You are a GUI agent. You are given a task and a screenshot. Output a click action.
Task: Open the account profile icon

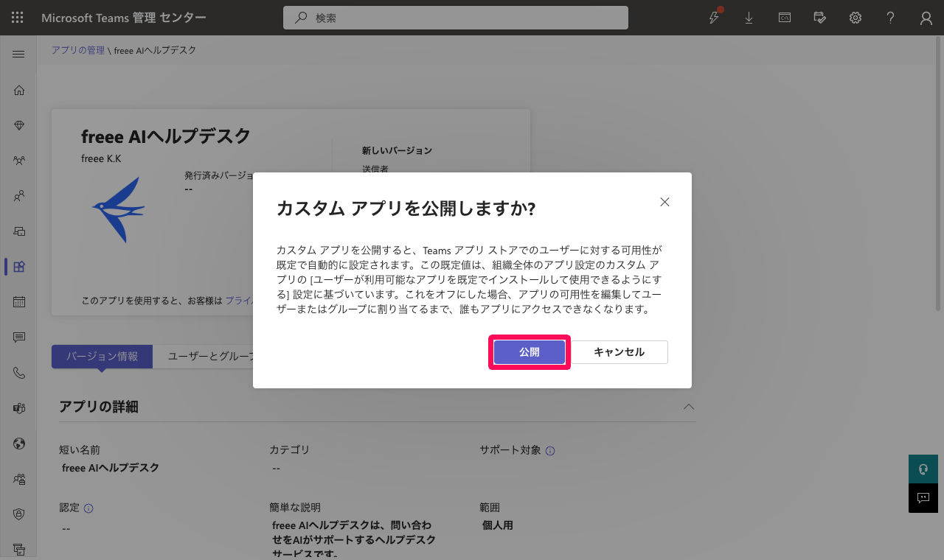click(x=926, y=18)
